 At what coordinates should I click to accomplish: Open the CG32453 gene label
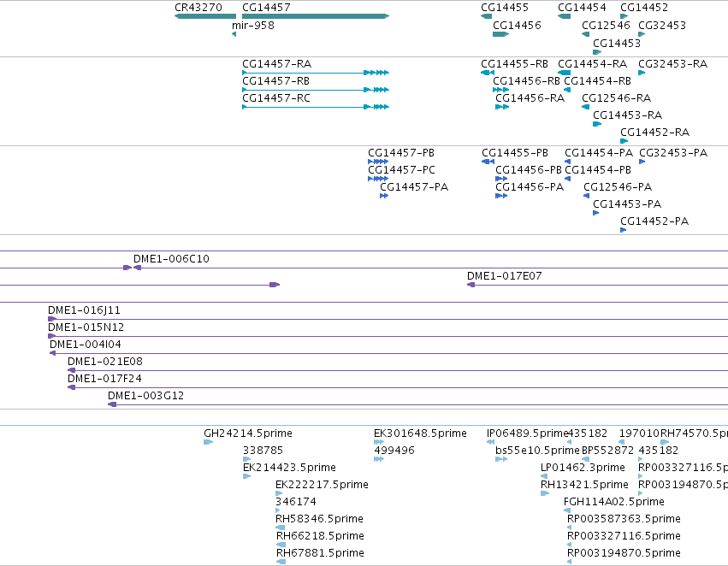point(662,25)
